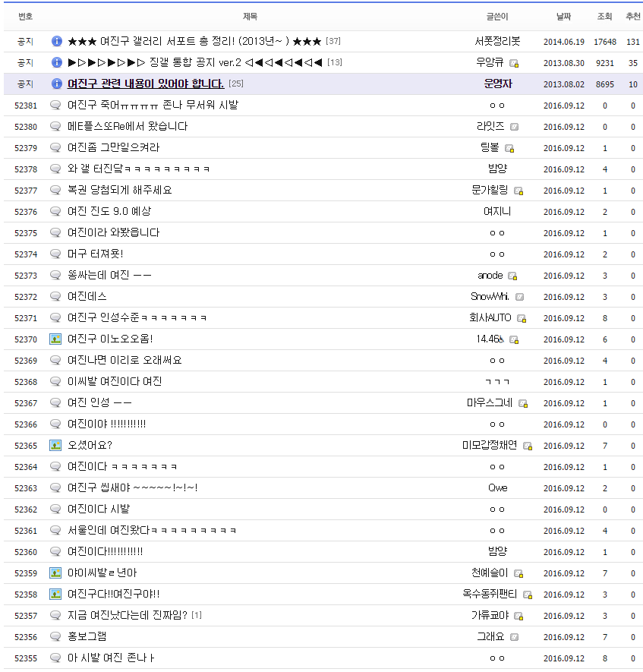Click the 제목 column header
643x672 pixels.
(x=250, y=16)
